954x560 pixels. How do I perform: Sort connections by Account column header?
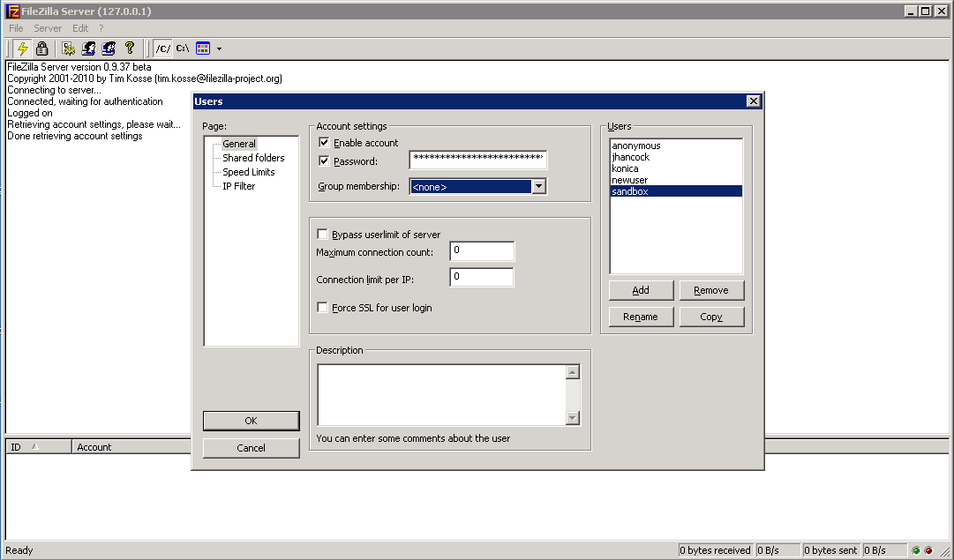(x=131, y=447)
